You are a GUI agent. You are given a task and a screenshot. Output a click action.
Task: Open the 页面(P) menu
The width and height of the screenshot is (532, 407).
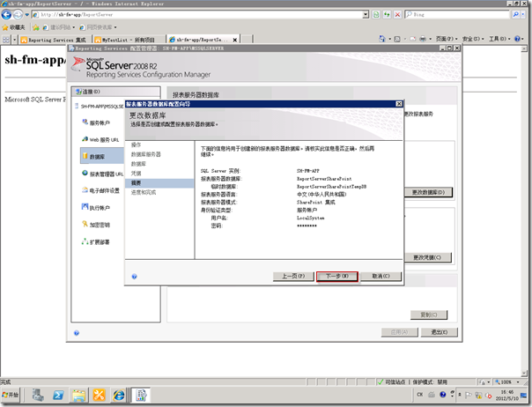pos(447,39)
